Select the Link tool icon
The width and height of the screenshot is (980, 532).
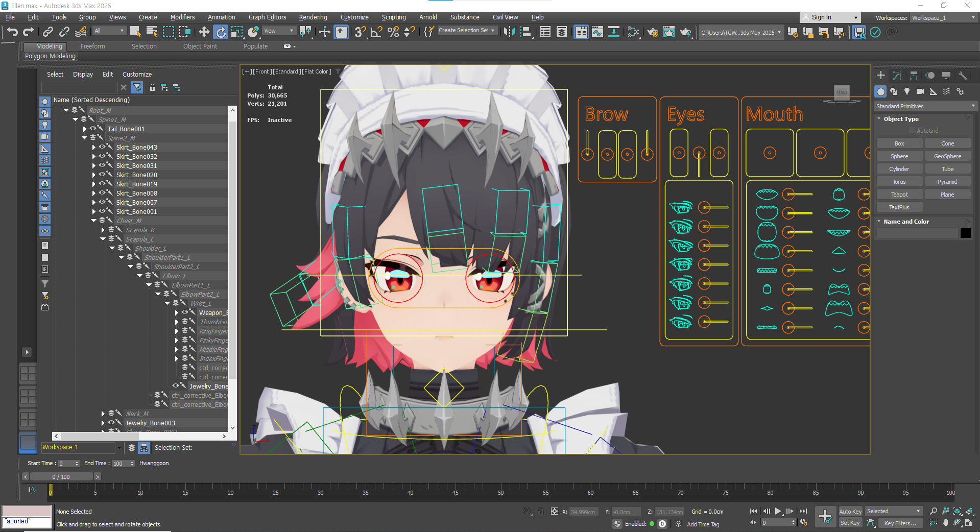(48, 32)
